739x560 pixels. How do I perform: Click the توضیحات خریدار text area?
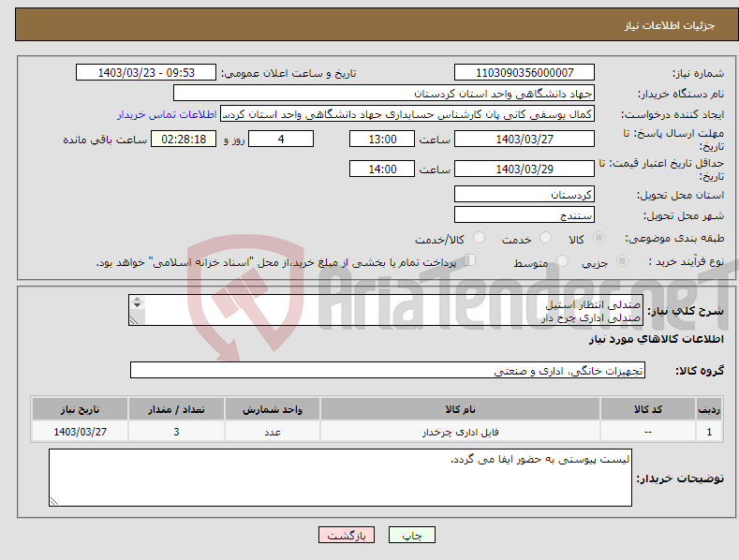tap(340, 478)
